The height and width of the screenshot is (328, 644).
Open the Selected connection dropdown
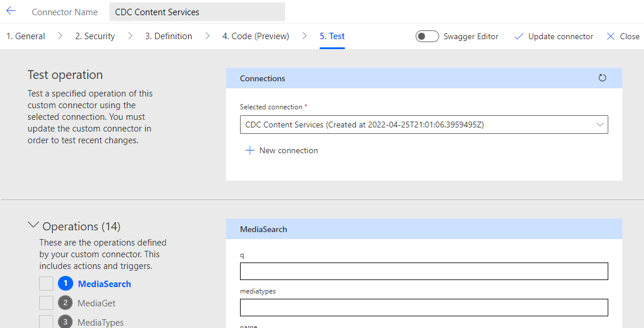[x=424, y=125]
